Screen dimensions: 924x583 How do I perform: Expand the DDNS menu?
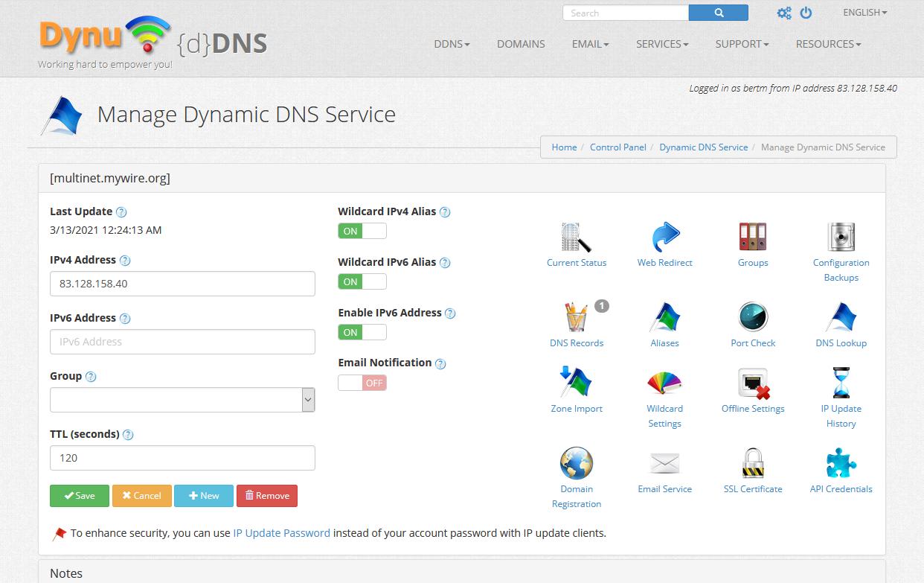[452, 44]
